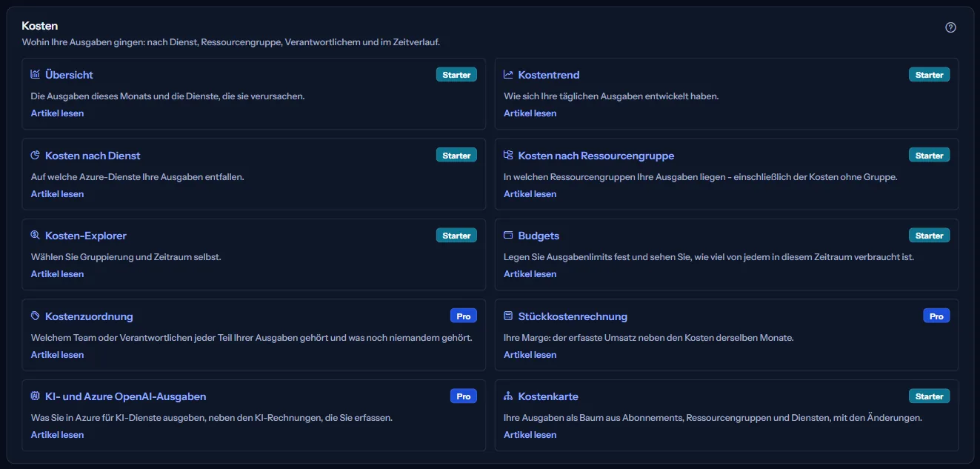
Task: Click the Kostenzuordnung tag icon
Action: coord(35,316)
